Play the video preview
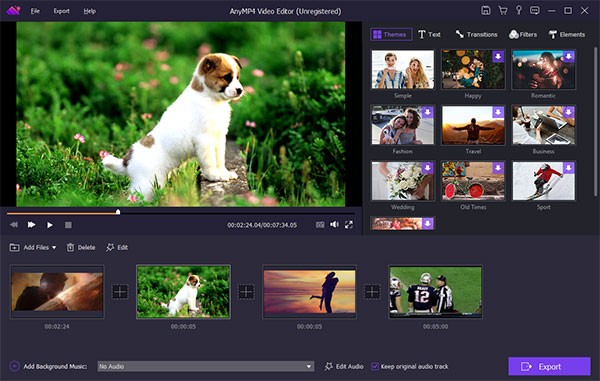Image resolution: width=600 pixels, height=381 pixels. click(x=50, y=225)
